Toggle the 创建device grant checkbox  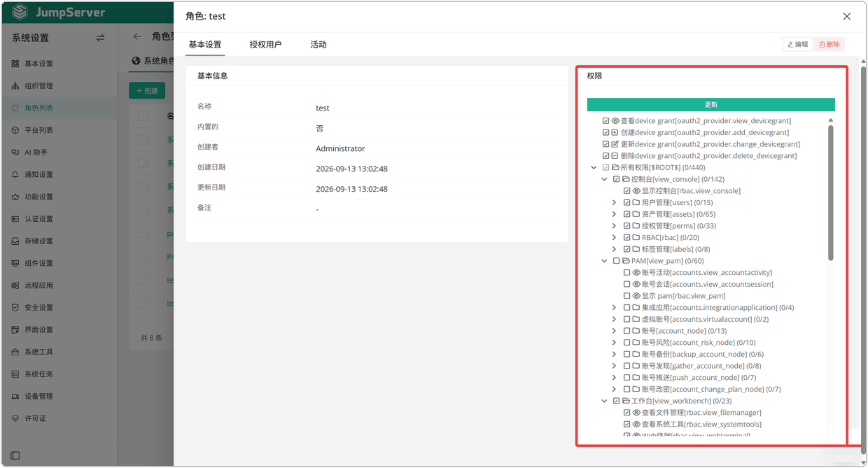[606, 132]
